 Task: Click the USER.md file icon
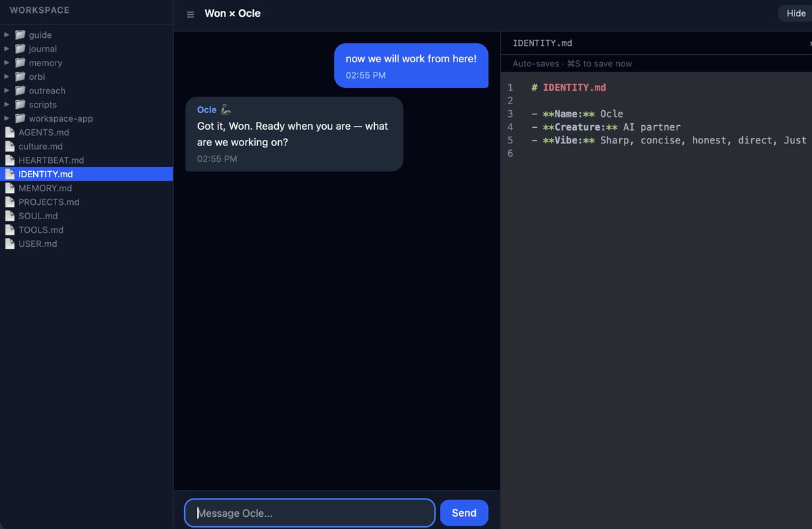point(9,244)
